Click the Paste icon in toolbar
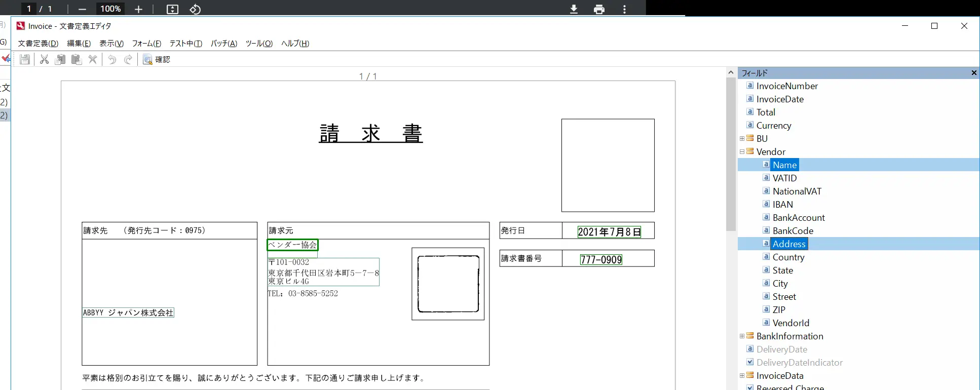 pyautogui.click(x=77, y=59)
